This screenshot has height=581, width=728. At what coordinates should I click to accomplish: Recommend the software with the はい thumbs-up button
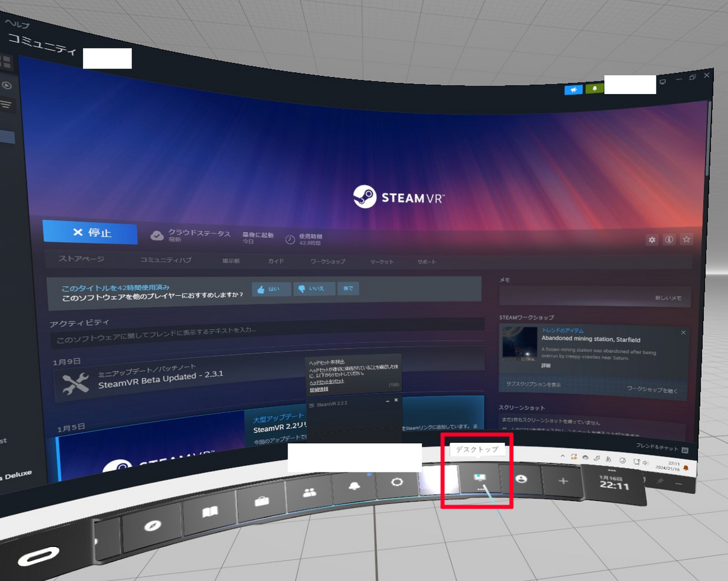(271, 289)
